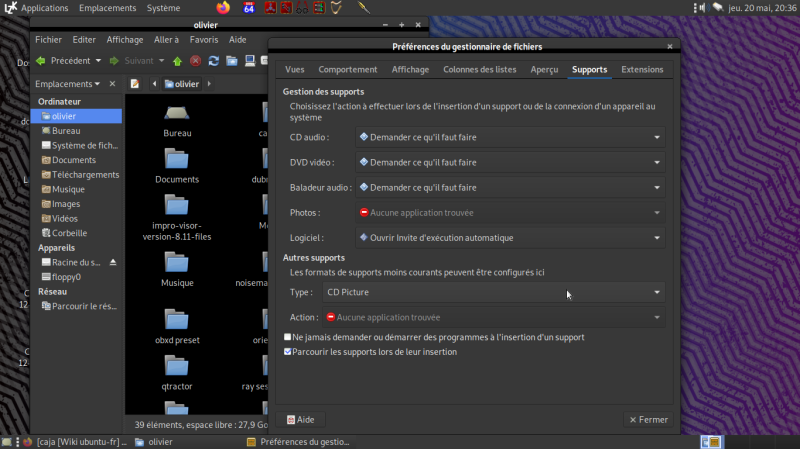The width and height of the screenshot is (800, 449).
Task: Launch Firefox from the top panel
Action: coord(223,8)
